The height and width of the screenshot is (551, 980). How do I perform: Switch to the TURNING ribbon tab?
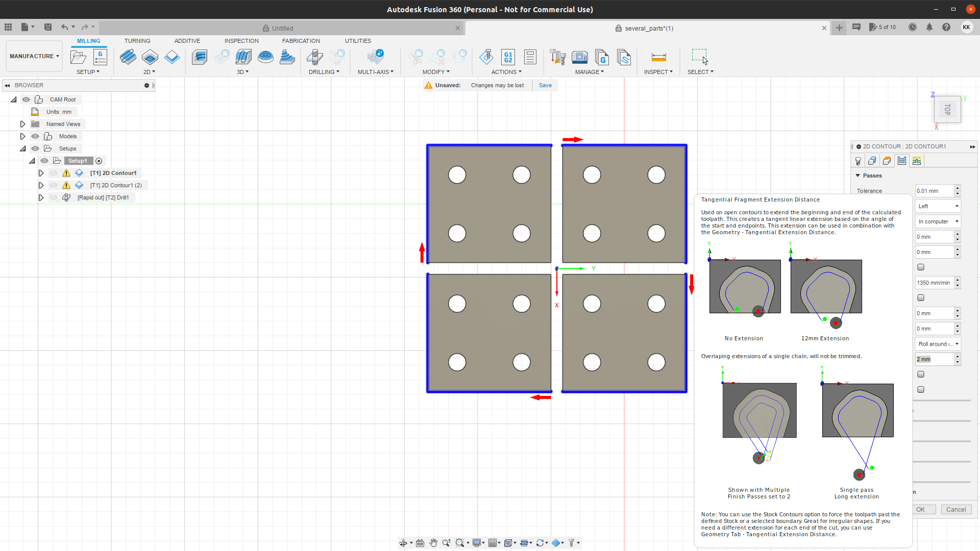pos(137,41)
